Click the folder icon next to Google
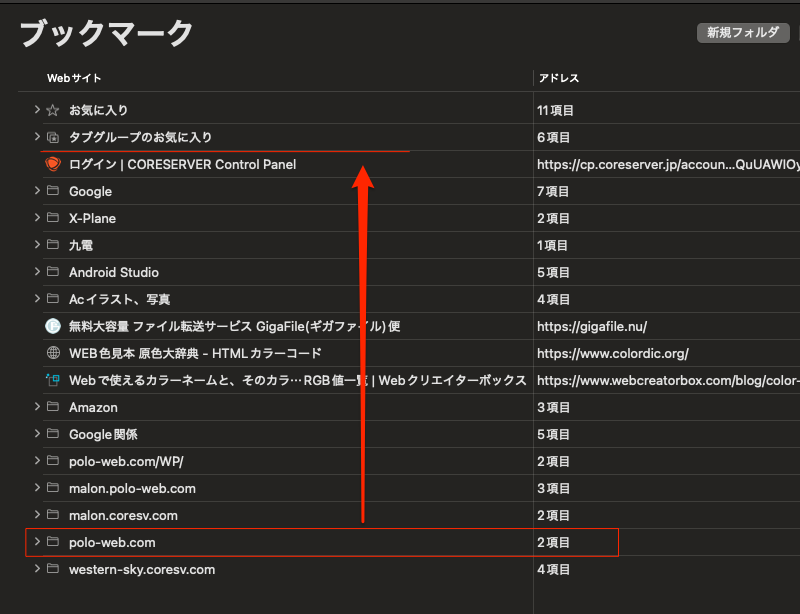 click(x=53, y=191)
